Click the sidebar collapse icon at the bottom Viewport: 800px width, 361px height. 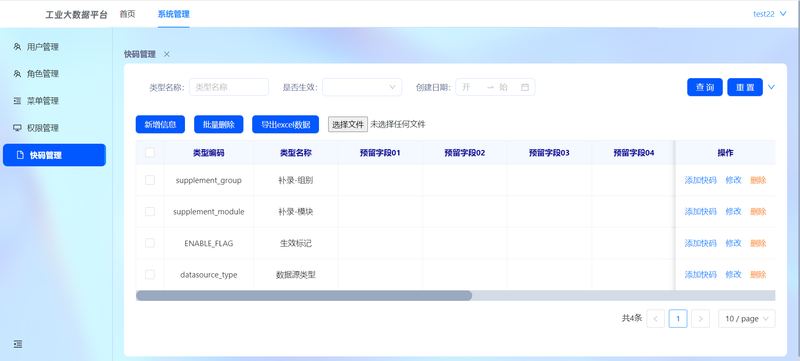[x=18, y=344]
